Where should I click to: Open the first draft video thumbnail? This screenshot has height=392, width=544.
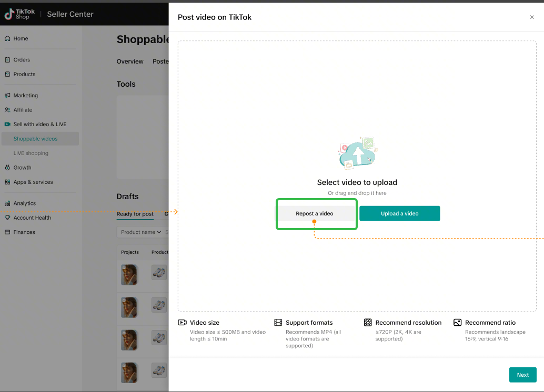[129, 275]
